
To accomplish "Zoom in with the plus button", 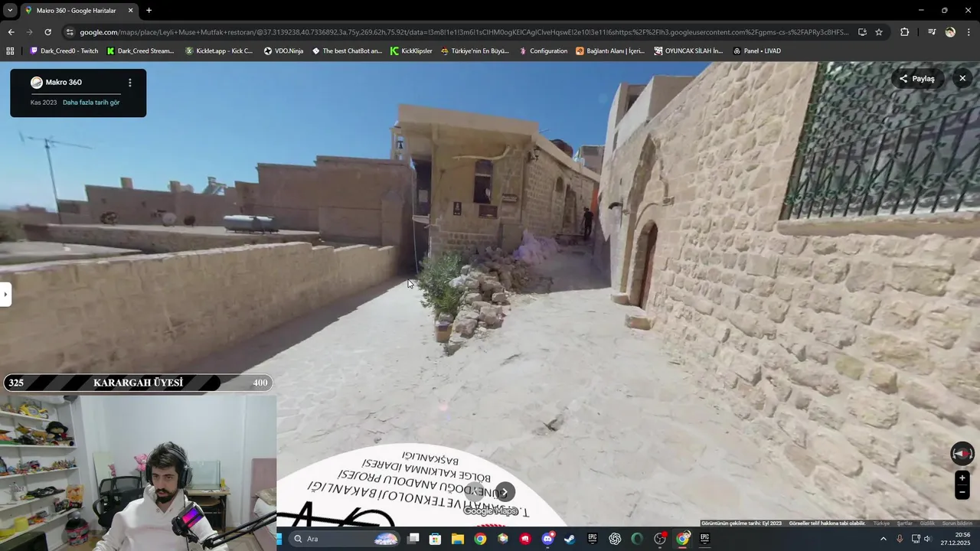I will 962,478.
